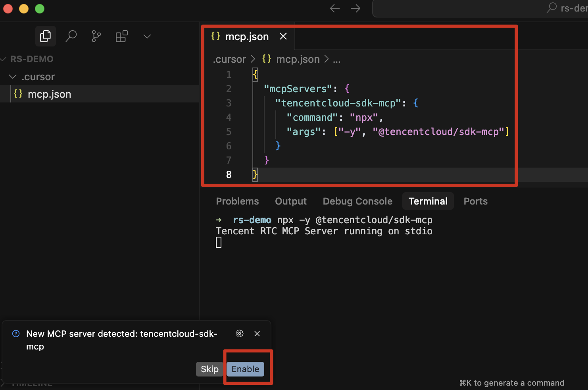This screenshot has width=588, height=390.
Task: Click the macOS yellow minimize button
Action: click(24, 8)
